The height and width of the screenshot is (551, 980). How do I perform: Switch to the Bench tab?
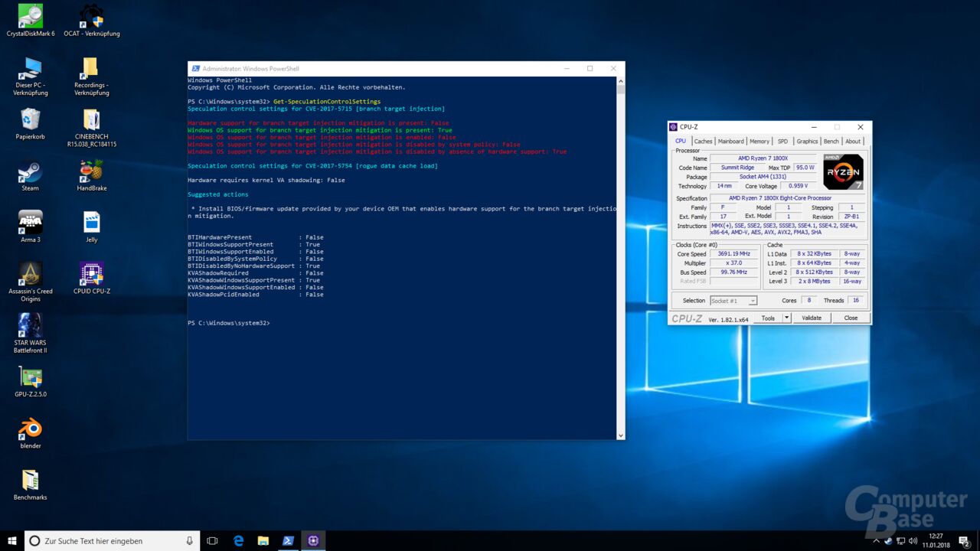coord(831,141)
